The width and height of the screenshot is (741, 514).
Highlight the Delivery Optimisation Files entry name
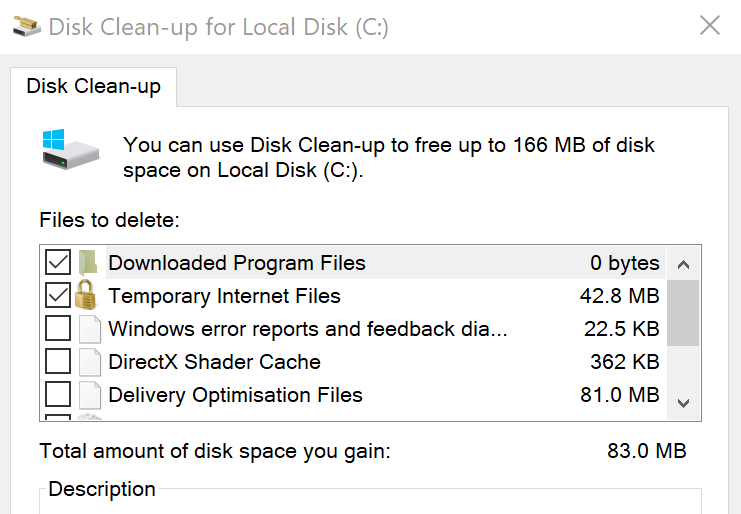[x=235, y=395]
